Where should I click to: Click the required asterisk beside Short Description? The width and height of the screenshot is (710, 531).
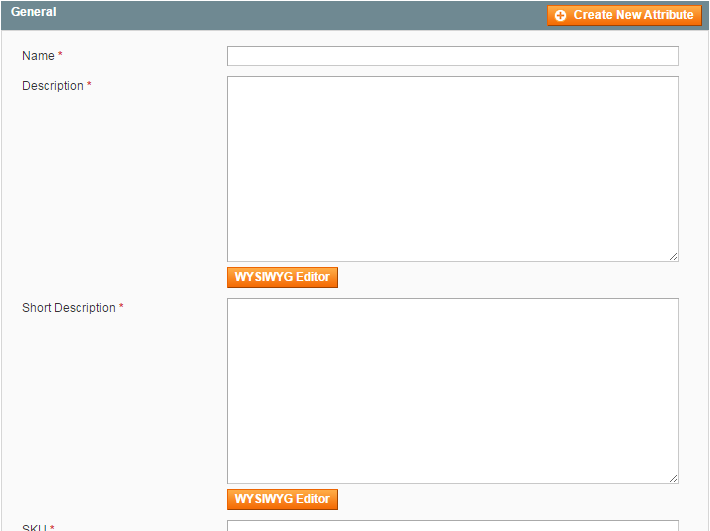coord(121,308)
